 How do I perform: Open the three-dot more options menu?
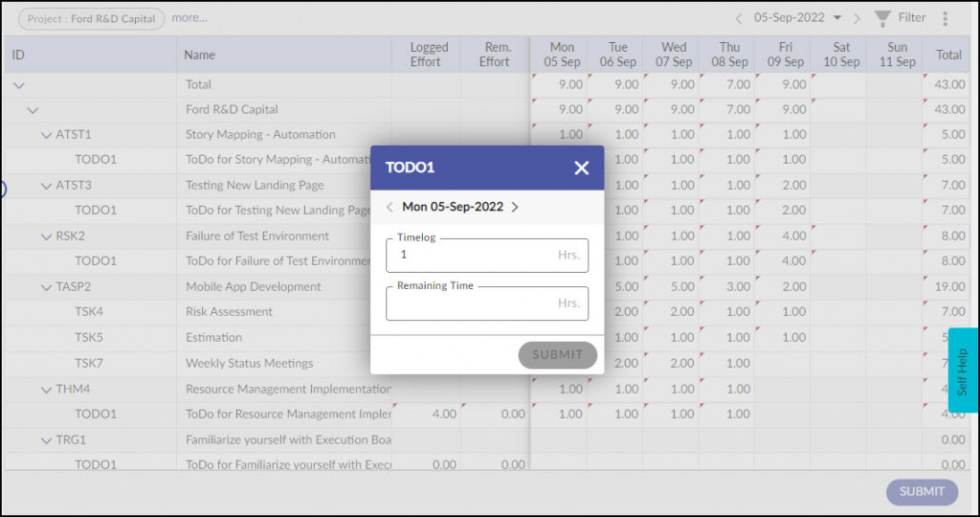(x=945, y=19)
